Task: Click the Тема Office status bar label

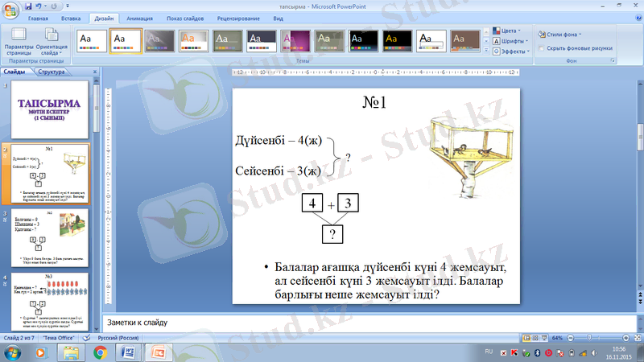Action: pos(58,338)
